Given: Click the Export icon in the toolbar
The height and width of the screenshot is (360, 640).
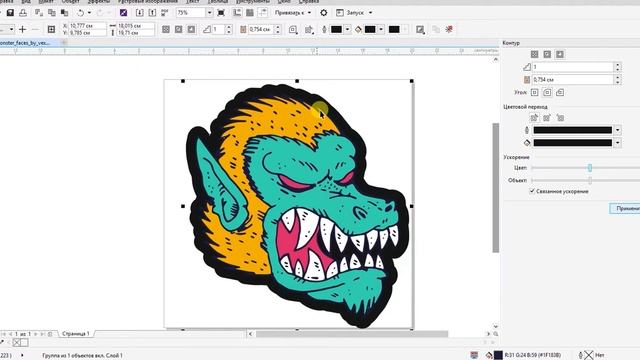Looking at the screenshot, I should [152, 13].
